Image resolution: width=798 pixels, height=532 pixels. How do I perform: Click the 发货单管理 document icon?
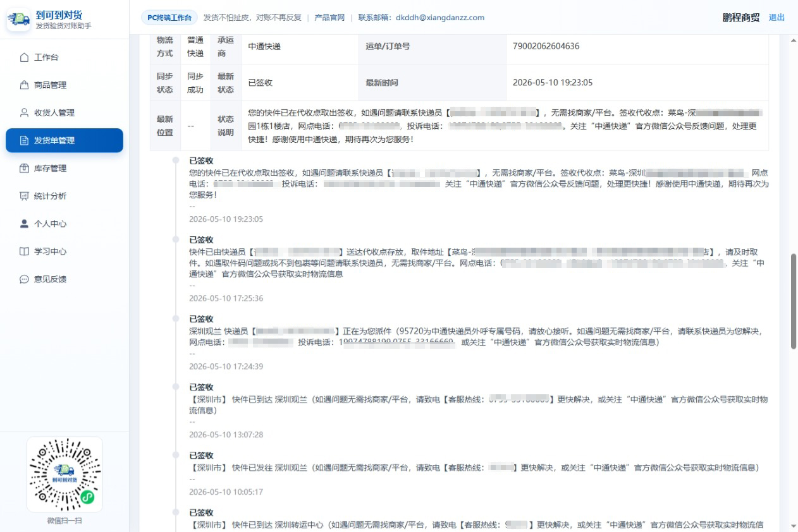pyautogui.click(x=25, y=141)
